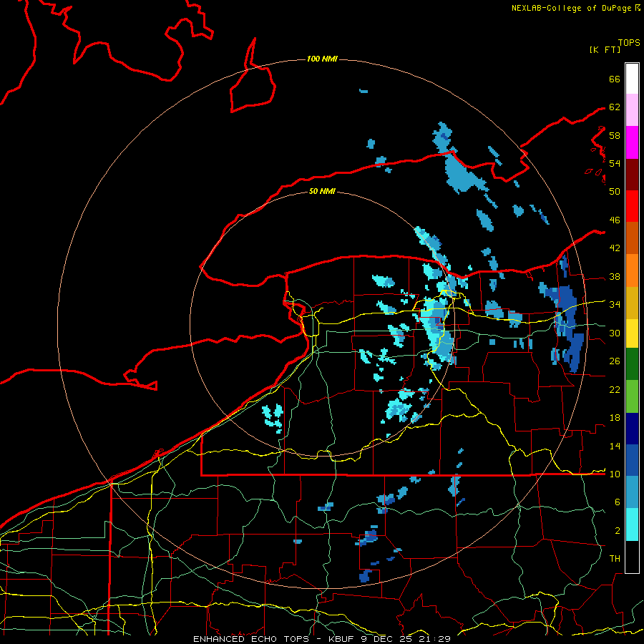Screen dimensions: 644x644
Task: Click the "62" legend value
Action: coord(615,107)
